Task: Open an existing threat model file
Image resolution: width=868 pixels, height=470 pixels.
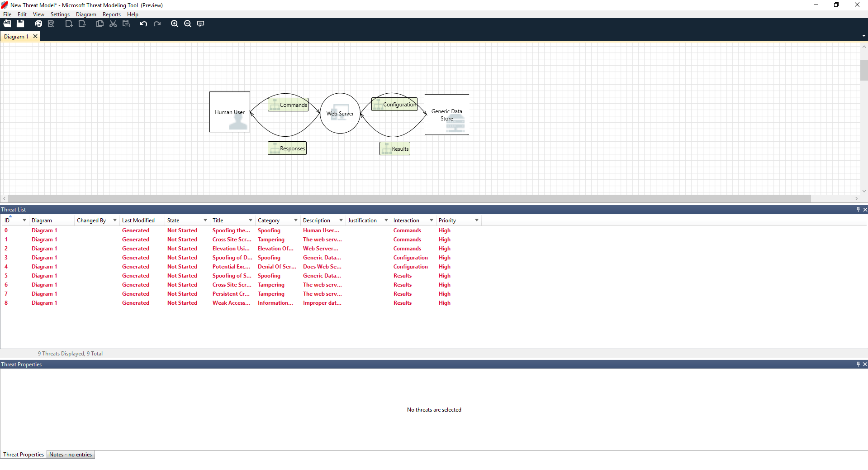Action: [7, 24]
